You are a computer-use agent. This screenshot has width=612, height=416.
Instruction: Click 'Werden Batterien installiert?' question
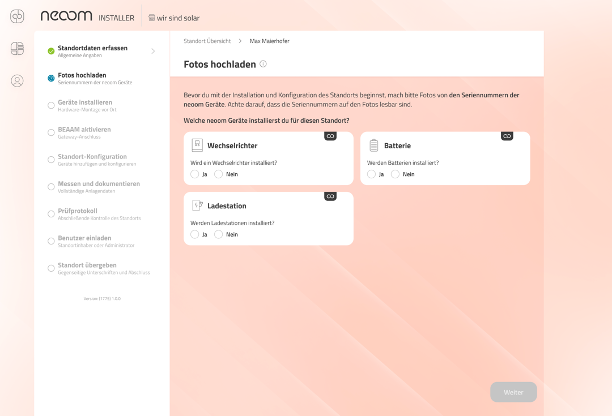pos(403,163)
